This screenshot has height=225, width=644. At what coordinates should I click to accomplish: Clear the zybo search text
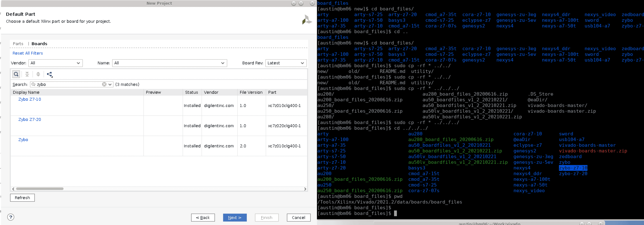104,84
